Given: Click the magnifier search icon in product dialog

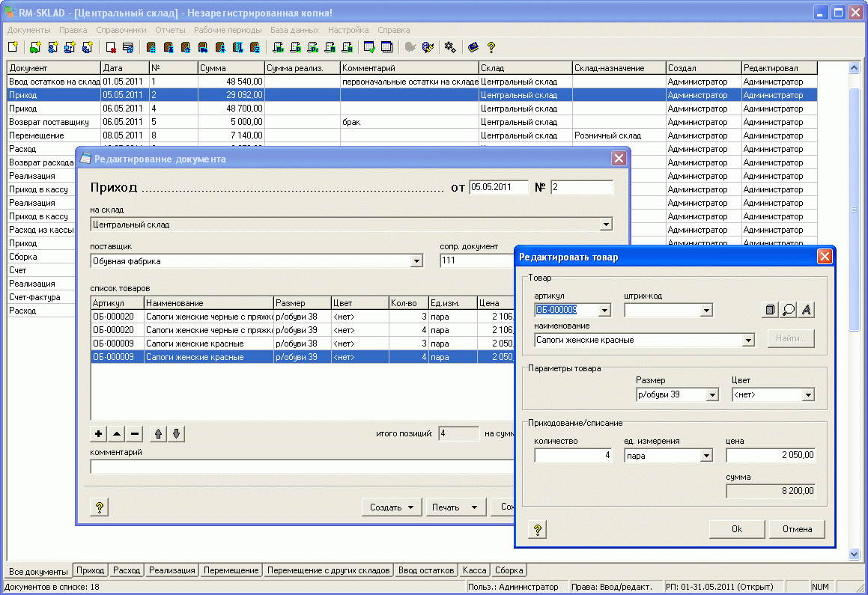Looking at the screenshot, I should [x=789, y=310].
